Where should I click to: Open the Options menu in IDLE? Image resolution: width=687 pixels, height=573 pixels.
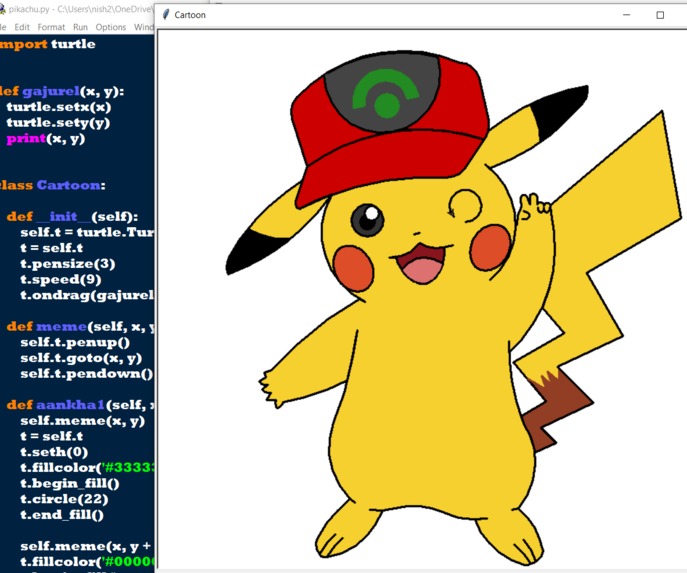pyautogui.click(x=111, y=27)
